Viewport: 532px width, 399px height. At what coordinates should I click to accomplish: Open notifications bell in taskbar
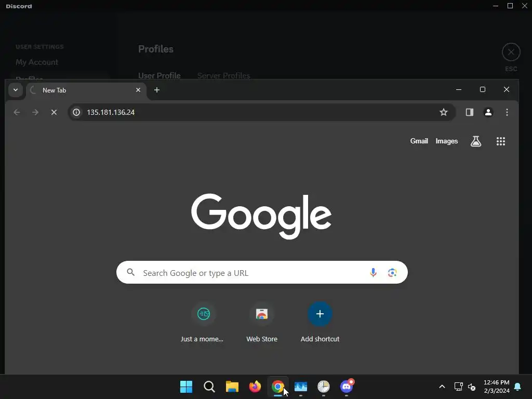tap(518, 387)
